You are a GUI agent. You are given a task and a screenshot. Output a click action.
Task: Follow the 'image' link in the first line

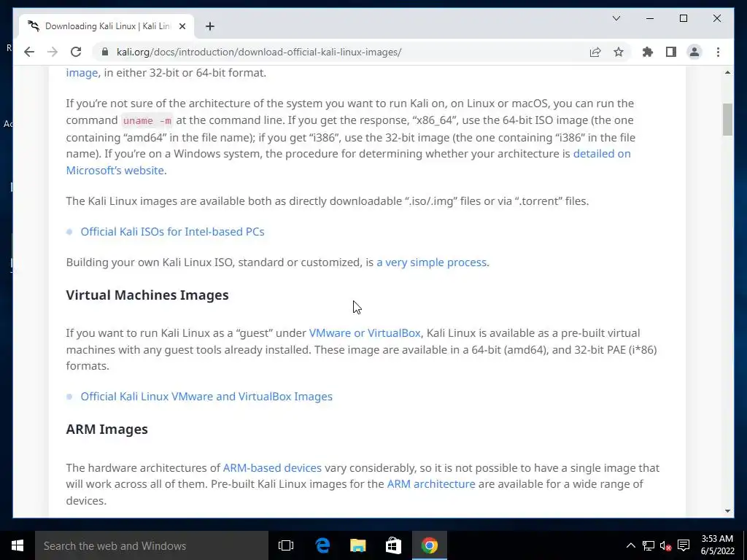[82, 73]
